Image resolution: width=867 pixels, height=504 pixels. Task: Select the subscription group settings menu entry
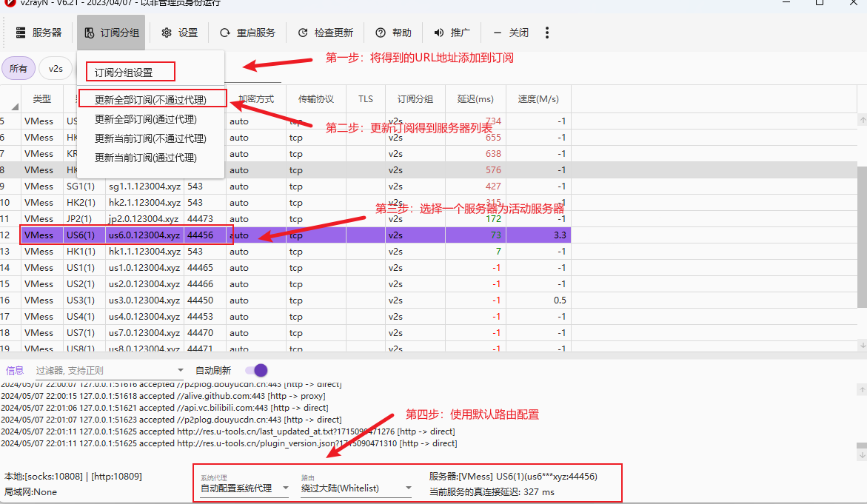tap(124, 73)
